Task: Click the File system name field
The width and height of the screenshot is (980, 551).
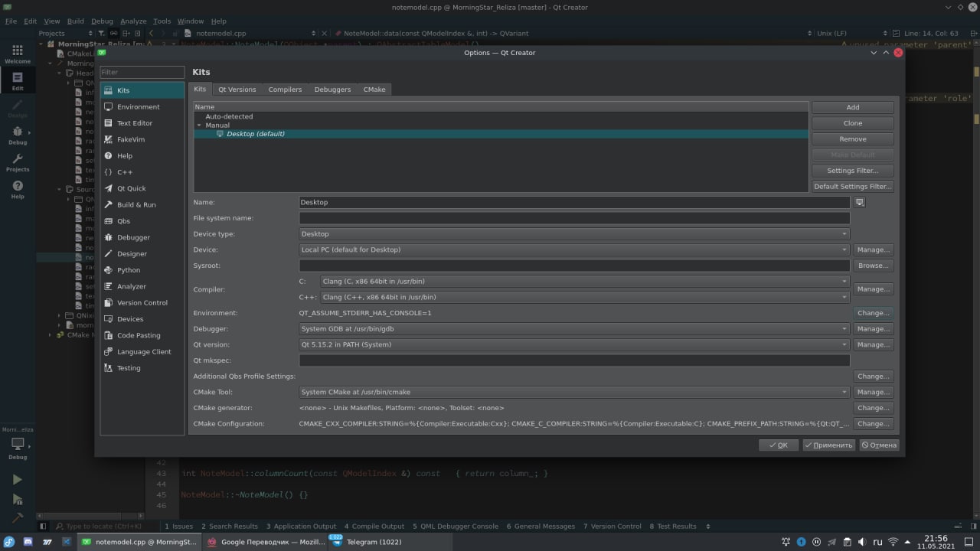Action: point(574,218)
